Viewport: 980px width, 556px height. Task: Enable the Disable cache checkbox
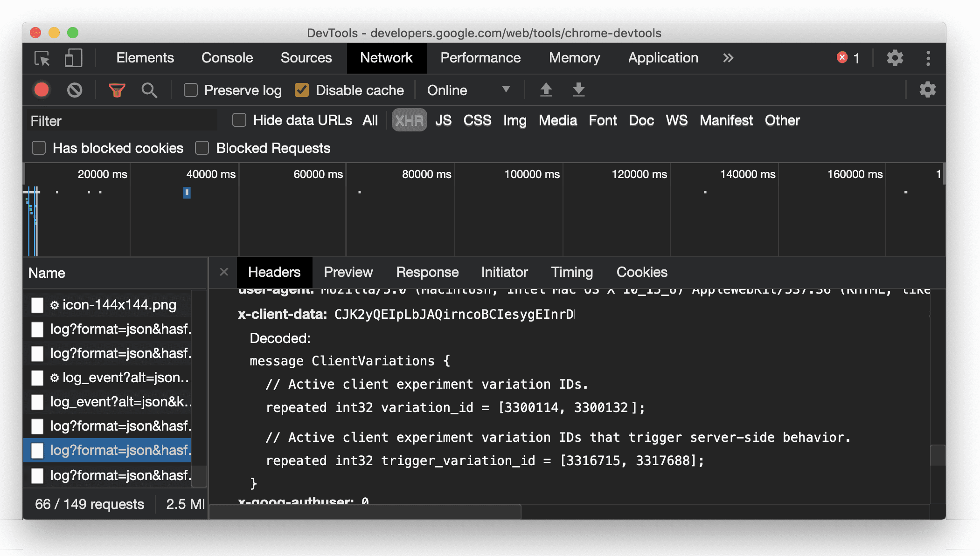301,89
